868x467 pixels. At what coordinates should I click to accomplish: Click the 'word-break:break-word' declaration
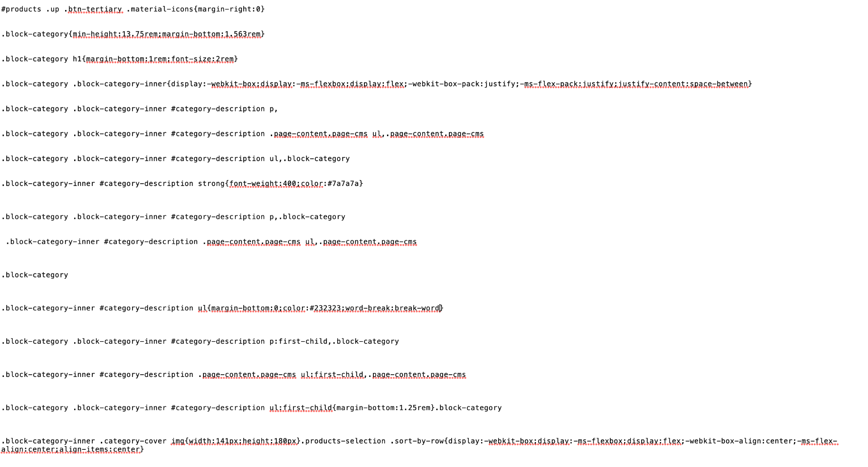pos(392,308)
